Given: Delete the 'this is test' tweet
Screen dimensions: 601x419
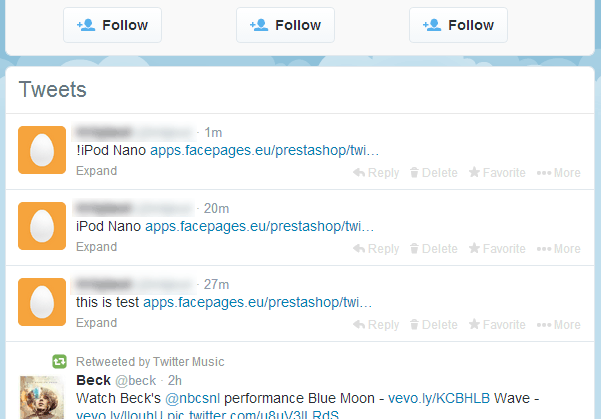Looking at the screenshot, I should [433, 325].
